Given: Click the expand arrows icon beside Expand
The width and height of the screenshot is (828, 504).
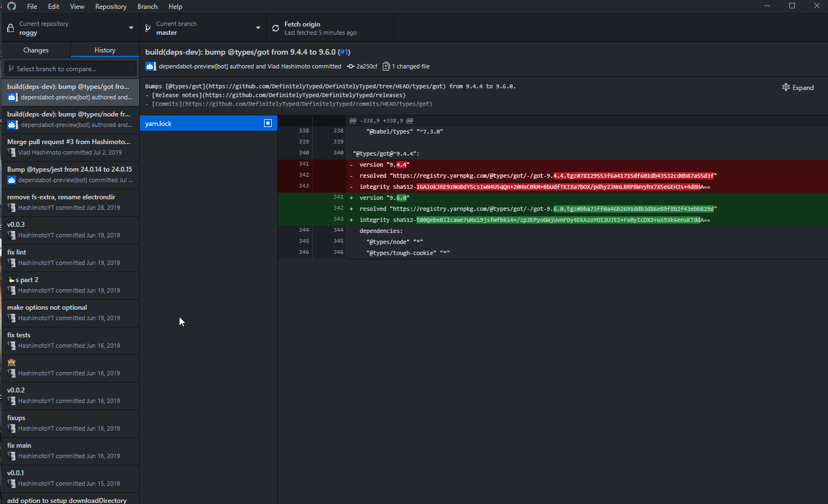Looking at the screenshot, I should click(786, 87).
